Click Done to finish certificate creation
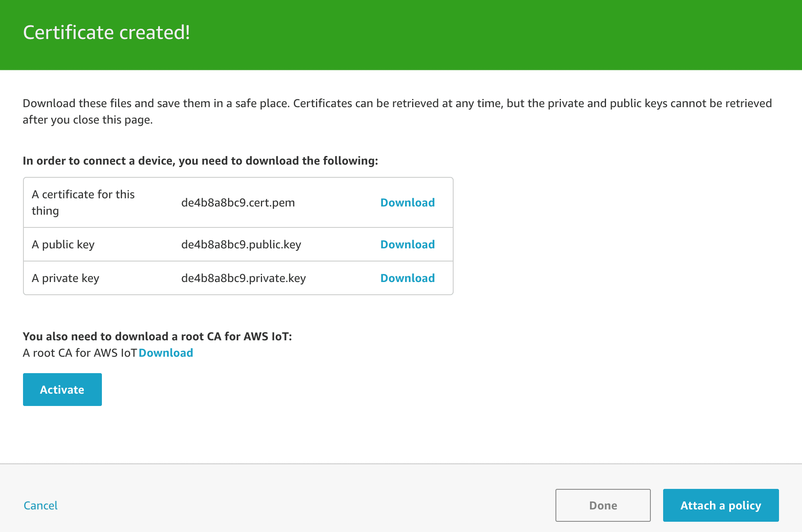Viewport: 802px width, 532px height. click(602, 505)
